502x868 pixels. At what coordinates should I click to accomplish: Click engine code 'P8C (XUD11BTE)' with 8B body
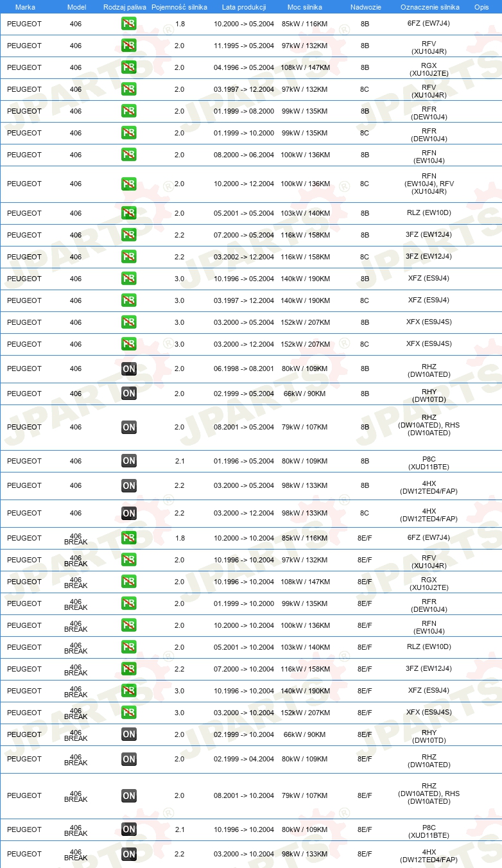pyautogui.click(x=429, y=464)
